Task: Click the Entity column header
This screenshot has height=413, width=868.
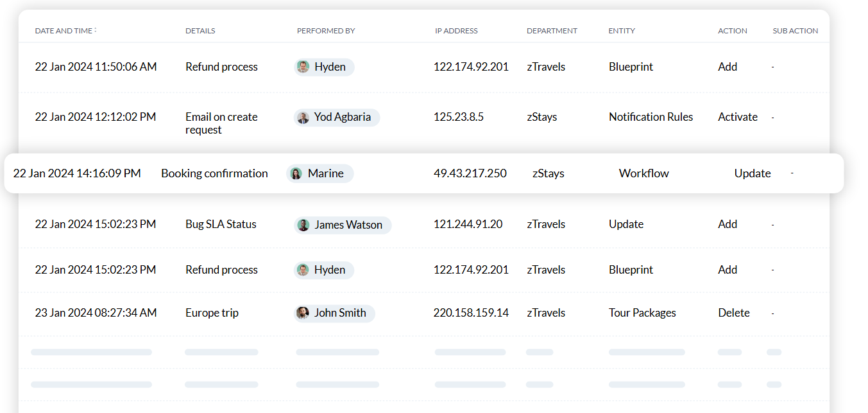Action: [x=621, y=31]
